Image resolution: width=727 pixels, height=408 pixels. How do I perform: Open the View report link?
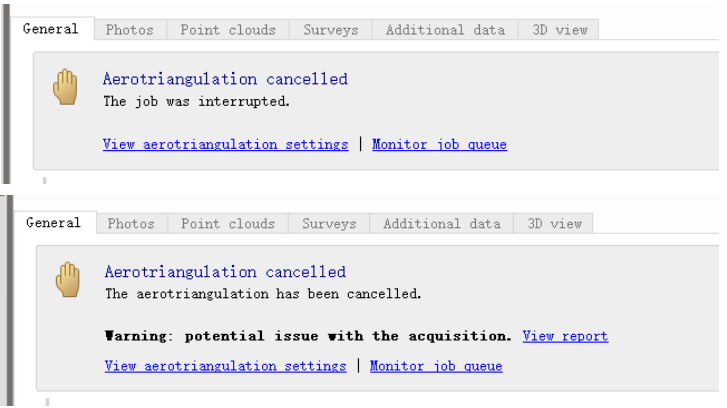(565, 336)
